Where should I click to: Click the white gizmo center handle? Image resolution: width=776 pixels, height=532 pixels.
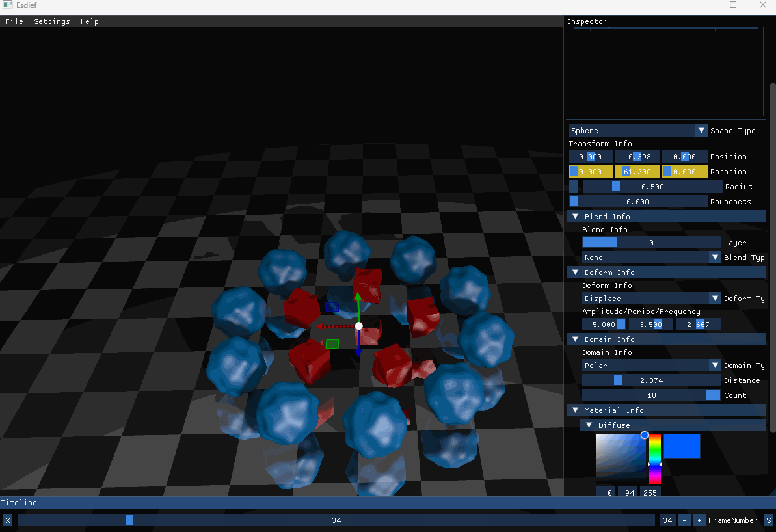[358, 326]
